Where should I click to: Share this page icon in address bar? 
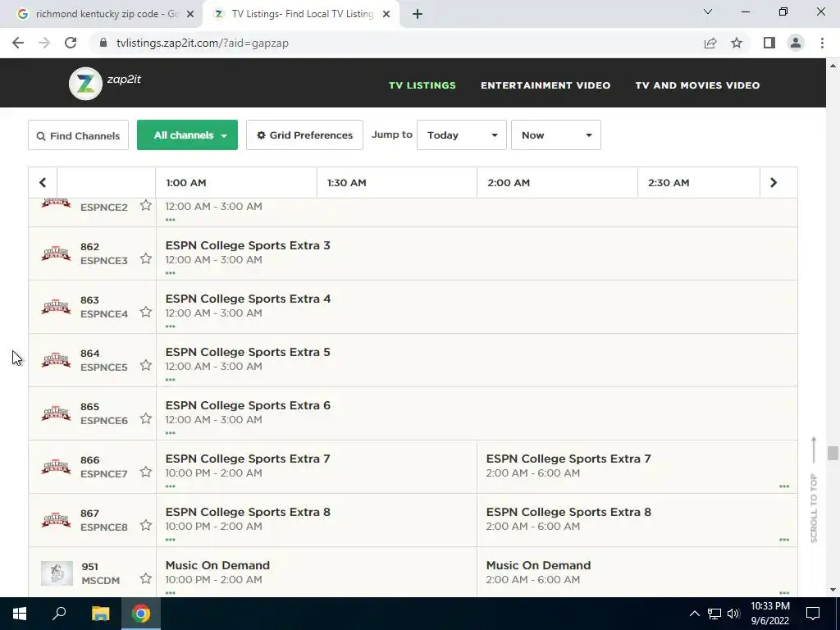pos(710,43)
